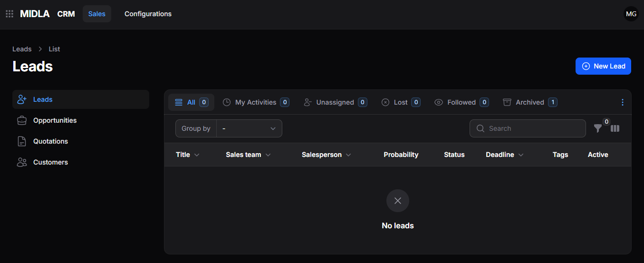Image resolution: width=644 pixels, height=263 pixels.
Task: Click the magnifier icon in search
Action: 481,128
